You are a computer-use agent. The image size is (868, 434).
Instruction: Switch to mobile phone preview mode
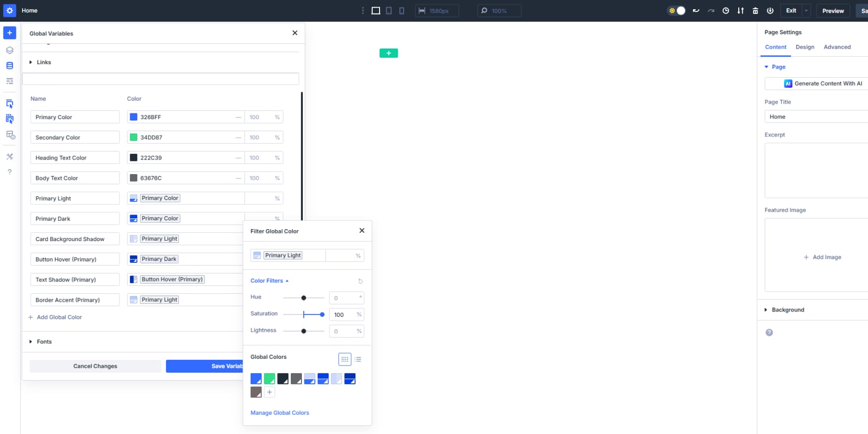[401, 10]
